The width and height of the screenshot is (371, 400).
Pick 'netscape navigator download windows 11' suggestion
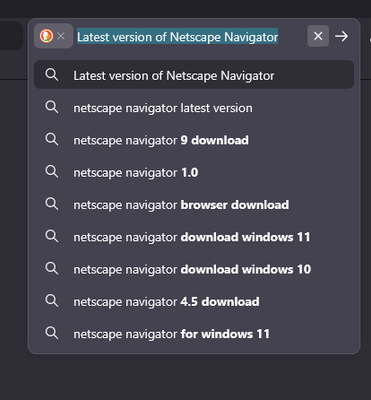coord(194,237)
